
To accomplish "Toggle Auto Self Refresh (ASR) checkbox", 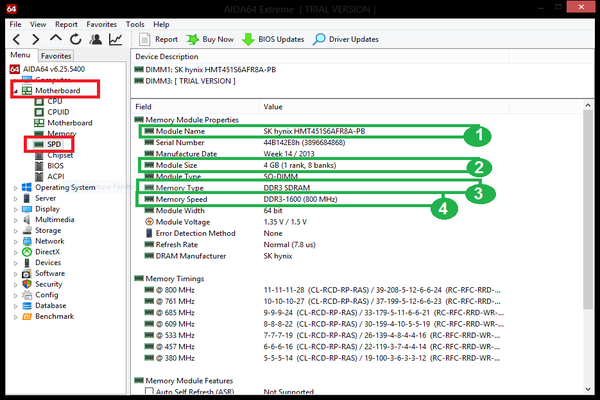I will 149,391.
